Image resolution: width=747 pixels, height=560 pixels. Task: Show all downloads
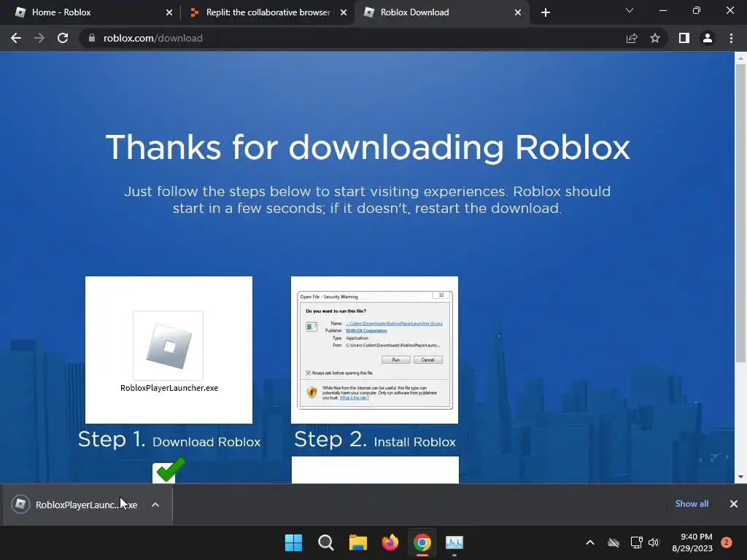[x=692, y=504]
